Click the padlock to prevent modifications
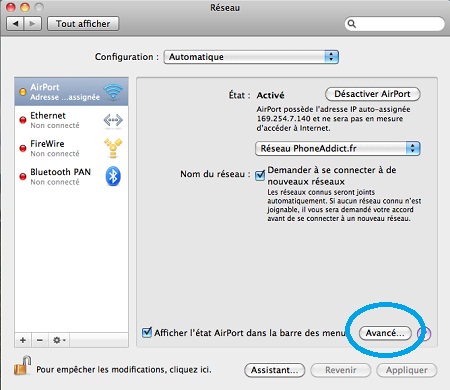 click(23, 365)
